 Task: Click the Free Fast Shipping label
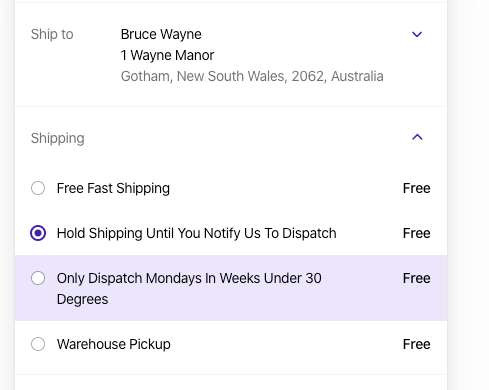[x=113, y=188]
